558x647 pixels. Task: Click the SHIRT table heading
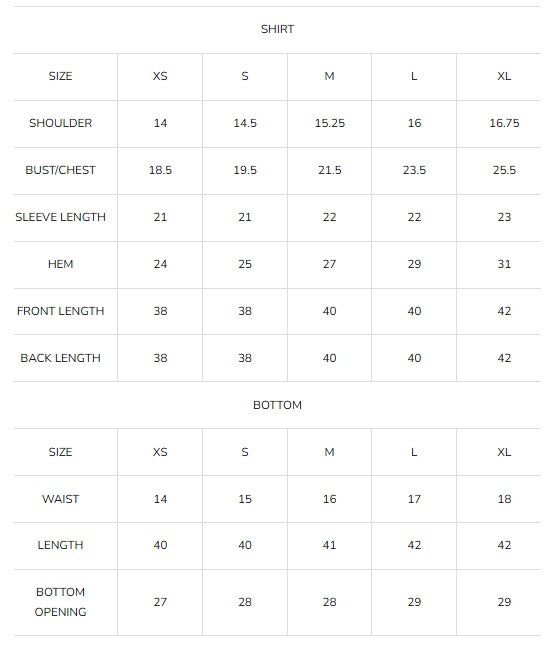[277, 29]
